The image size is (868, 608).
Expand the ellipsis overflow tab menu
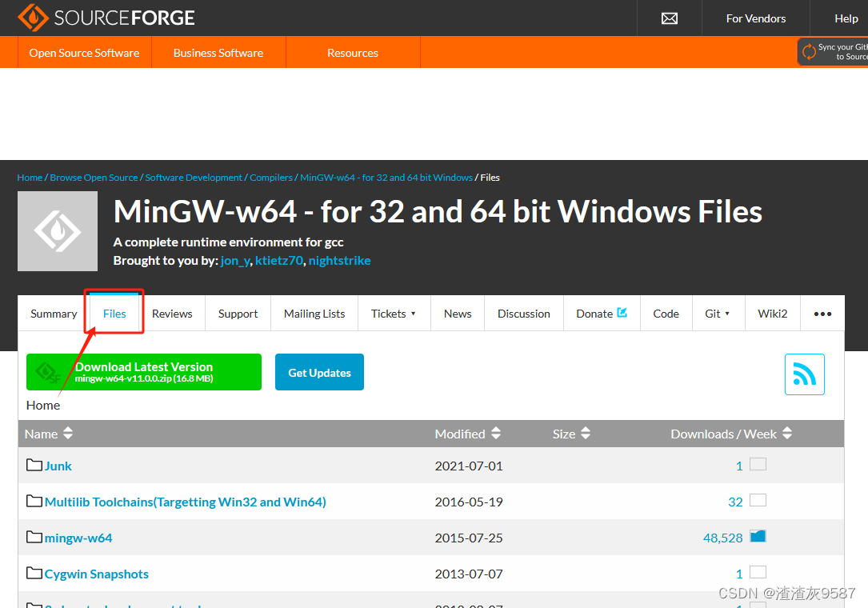coord(822,313)
